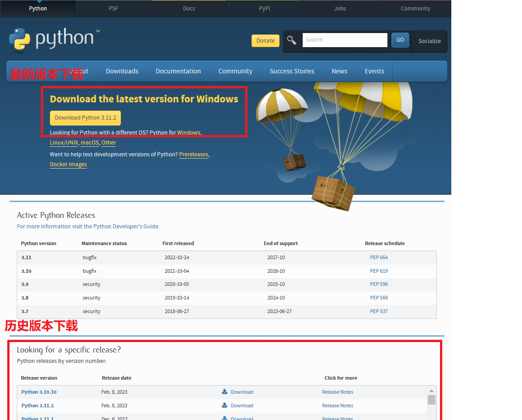The width and height of the screenshot is (522, 420).
Task: Open the Community top tab
Action: pyautogui.click(x=415, y=9)
